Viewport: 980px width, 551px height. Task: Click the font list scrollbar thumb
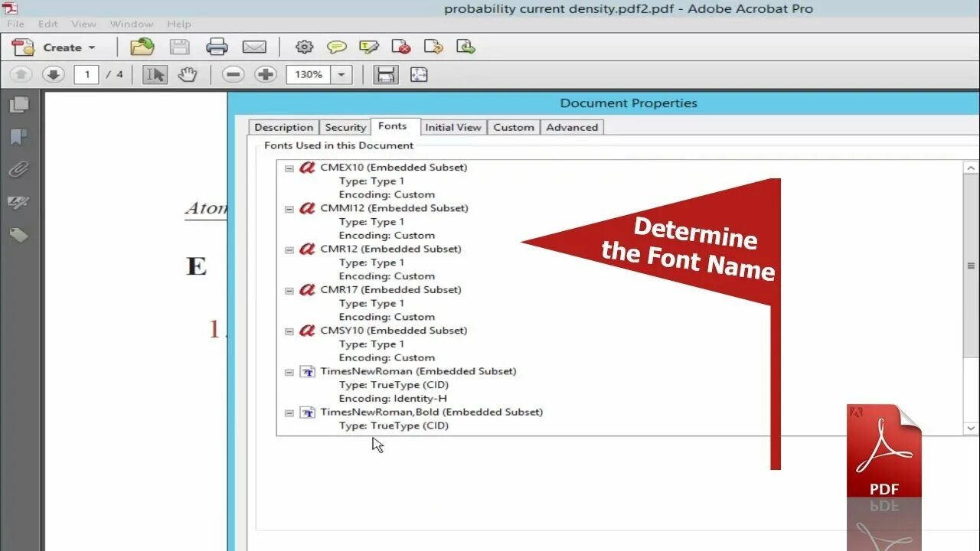(971, 266)
